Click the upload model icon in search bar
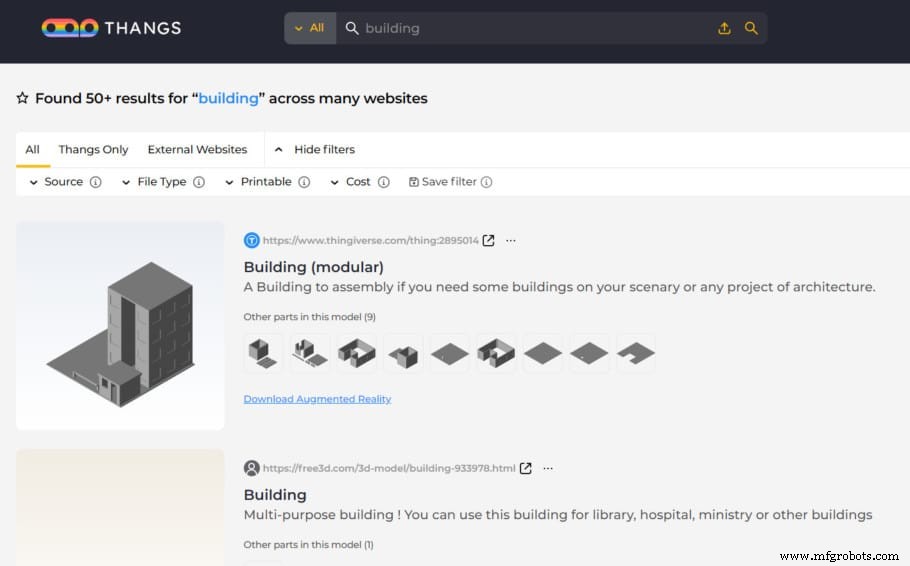 724,28
